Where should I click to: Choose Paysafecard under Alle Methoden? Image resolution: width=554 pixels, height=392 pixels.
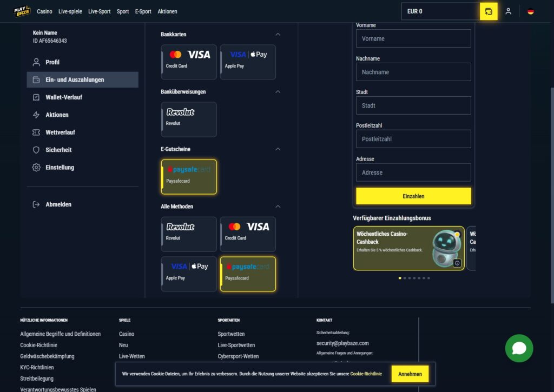(x=248, y=274)
